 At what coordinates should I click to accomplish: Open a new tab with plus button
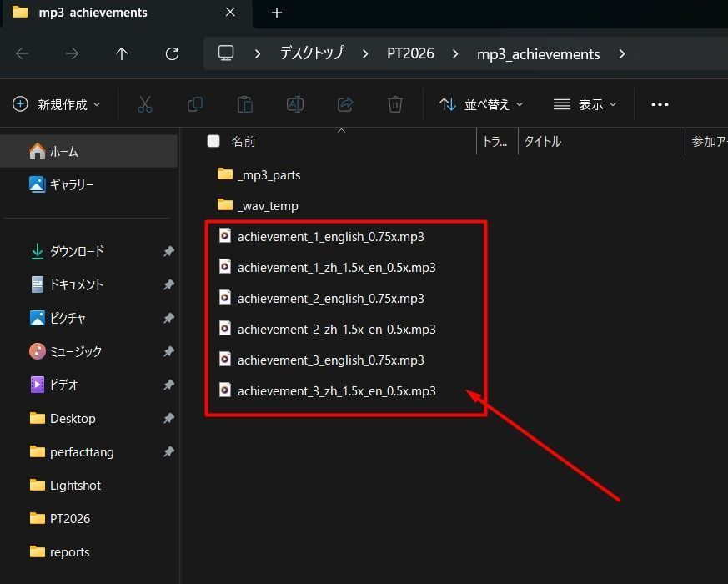pyautogui.click(x=277, y=13)
